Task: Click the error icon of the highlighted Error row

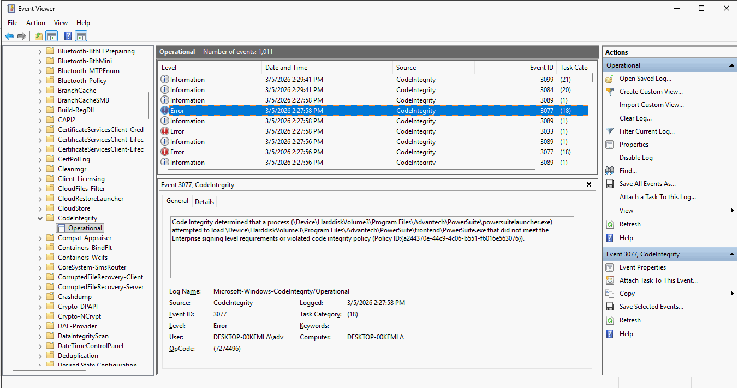Action: 165,111
